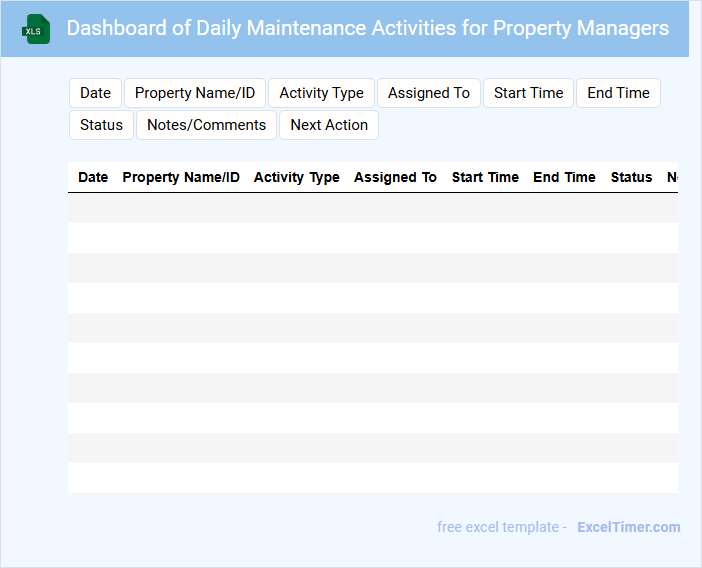Open the ExcelTimer.com link
The width and height of the screenshot is (702, 568).
click(628, 527)
